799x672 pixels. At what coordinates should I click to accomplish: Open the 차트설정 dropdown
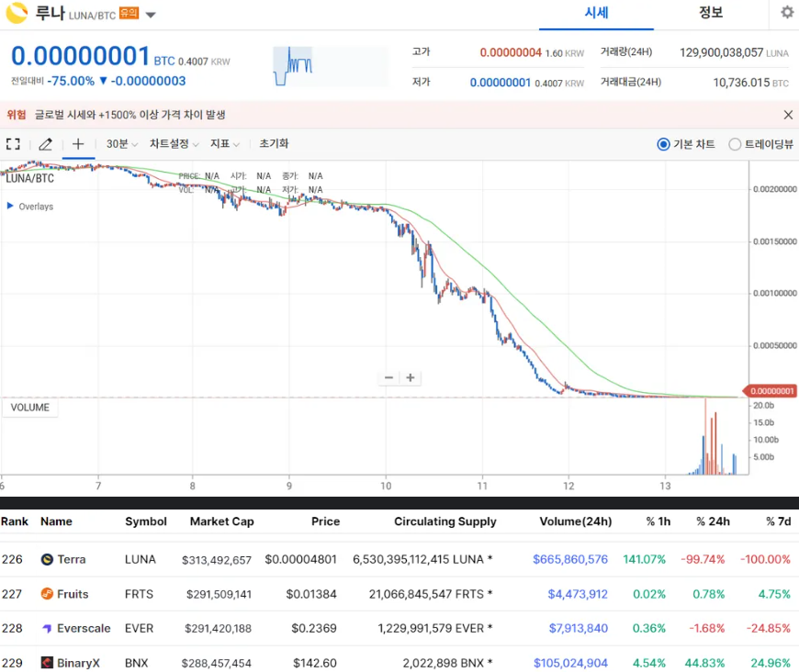click(x=174, y=144)
